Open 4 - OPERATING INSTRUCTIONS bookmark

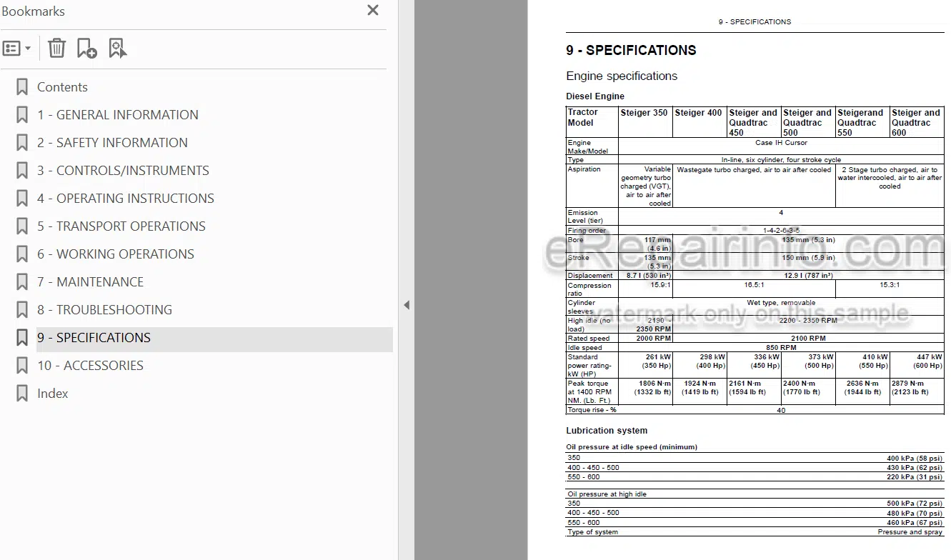tap(126, 199)
